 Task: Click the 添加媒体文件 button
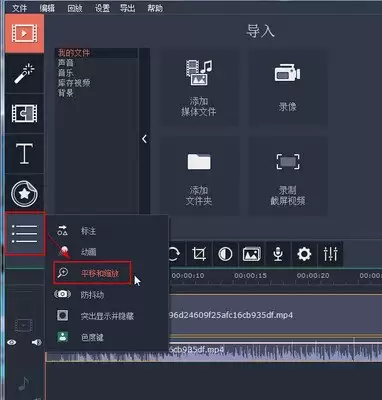tap(199, 88)
